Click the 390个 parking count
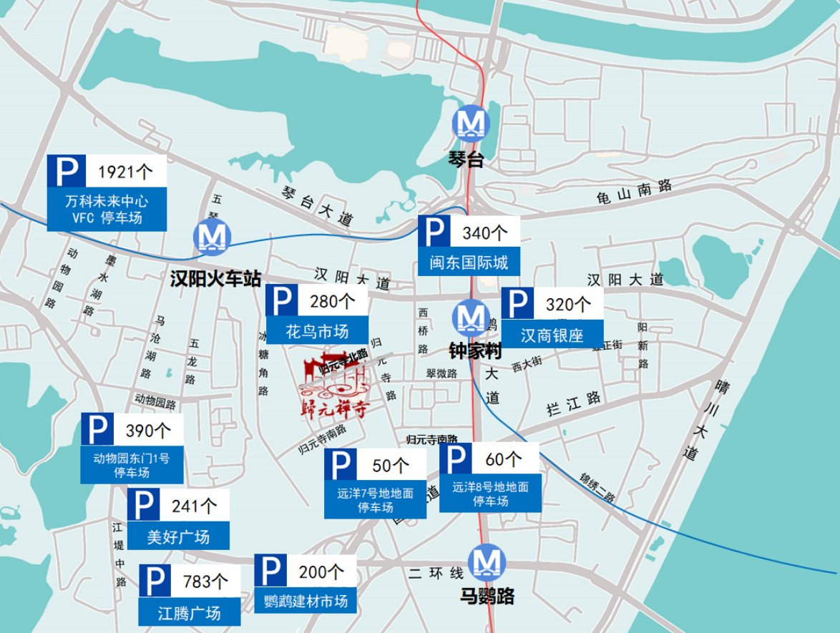Image resolution: width=840 pixels, height=633 pixels. pyautogui.click(x=148, y=430)
